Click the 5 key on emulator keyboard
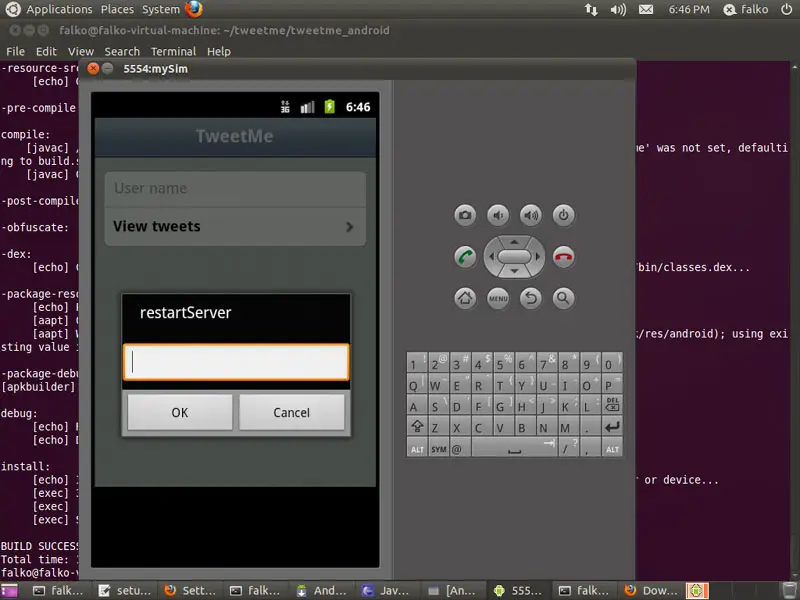 [x=504, y=363]
